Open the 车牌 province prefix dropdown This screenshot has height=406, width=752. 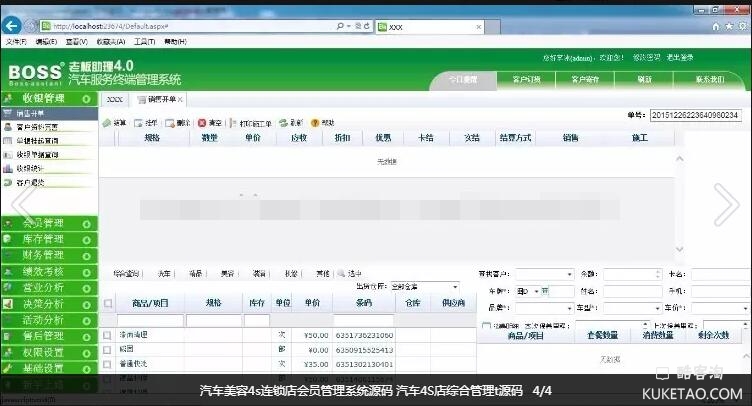[x=536, y=291]
